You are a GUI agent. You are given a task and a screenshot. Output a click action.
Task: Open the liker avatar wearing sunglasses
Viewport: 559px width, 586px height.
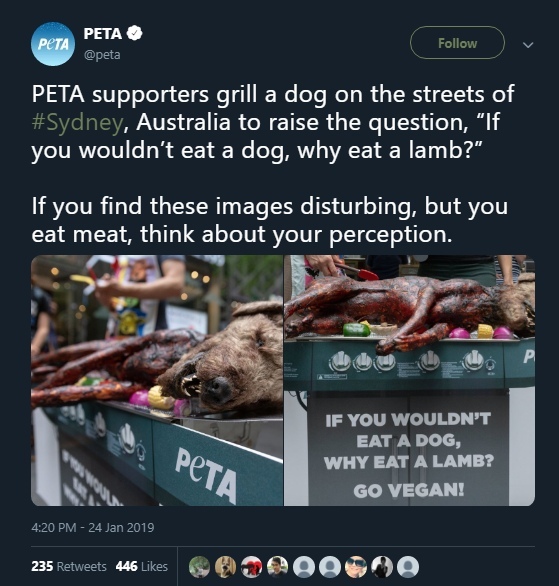pos(356,567)
